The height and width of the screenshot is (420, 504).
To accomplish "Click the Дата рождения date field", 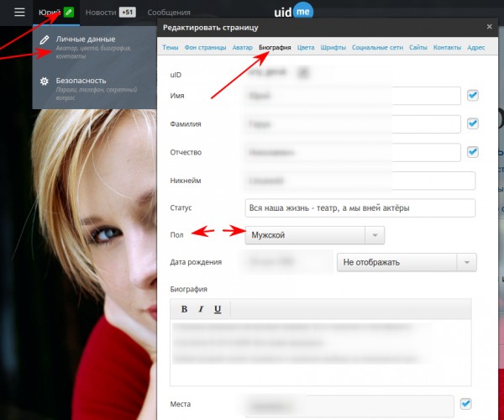I will (286, 262).
